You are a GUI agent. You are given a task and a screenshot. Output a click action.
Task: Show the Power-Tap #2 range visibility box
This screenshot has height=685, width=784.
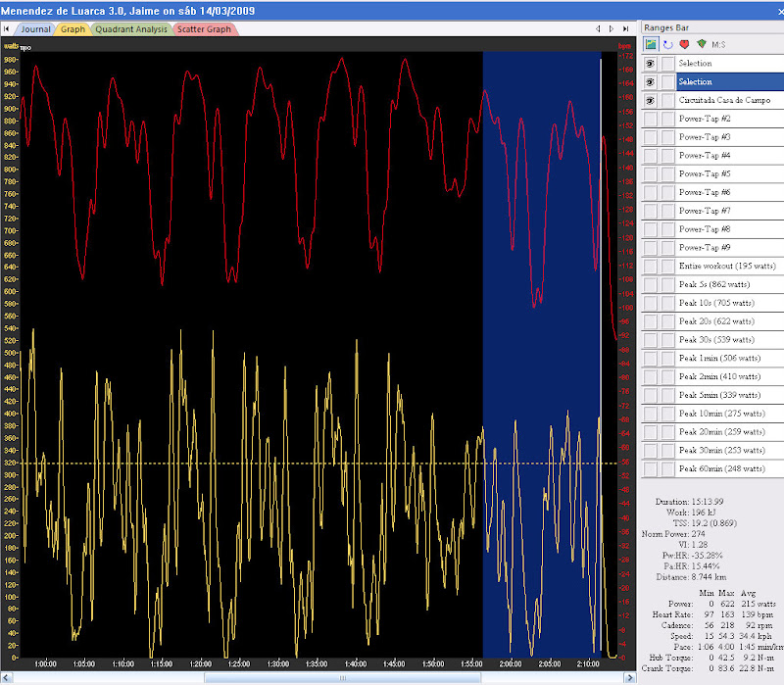coord(650,119)
